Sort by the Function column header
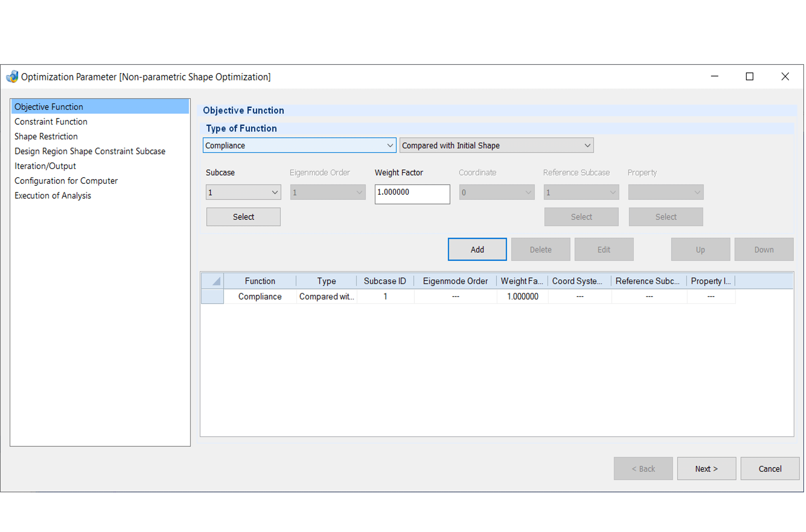This screenshot has width=806, height=532. [x=260, y=281]
